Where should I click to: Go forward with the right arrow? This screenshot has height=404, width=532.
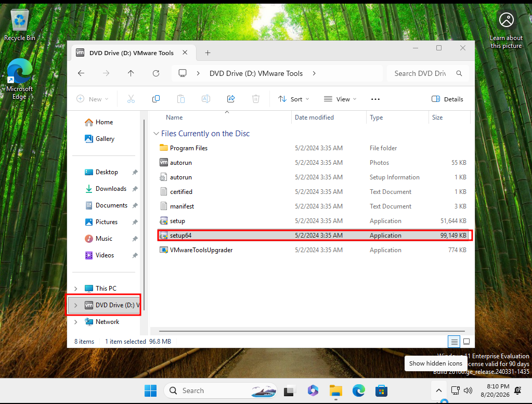click(x=106, y=73)
